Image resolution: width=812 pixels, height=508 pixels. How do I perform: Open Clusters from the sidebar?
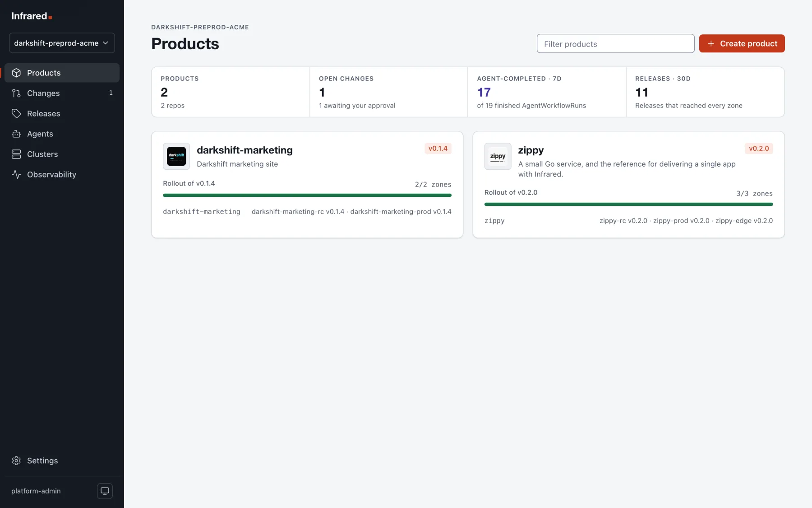pyautogui.click(x=62, y=154)
